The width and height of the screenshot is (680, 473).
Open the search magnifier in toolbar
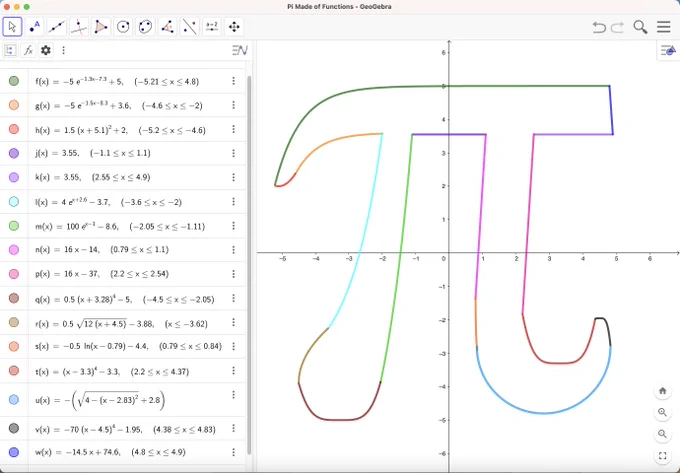pyautogui.click(x=640, y=27)
